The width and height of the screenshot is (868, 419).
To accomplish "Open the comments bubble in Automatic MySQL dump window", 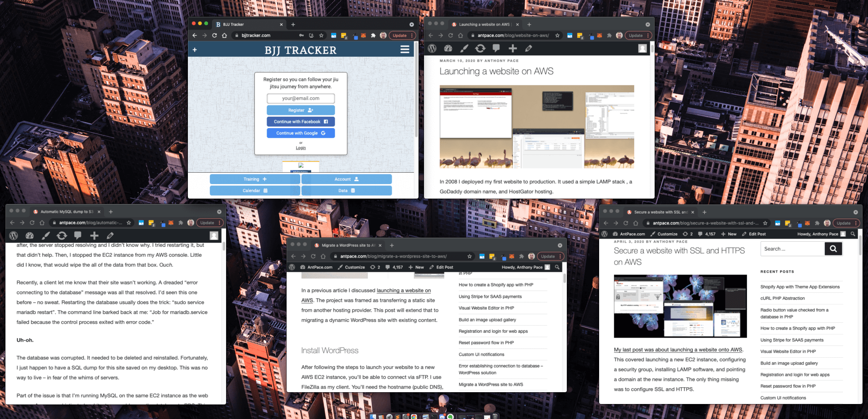I will [x=78, y=235].
